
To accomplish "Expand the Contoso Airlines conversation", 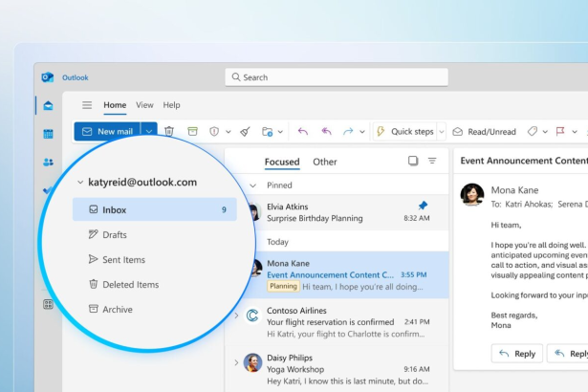I will (x=236, y=316).
